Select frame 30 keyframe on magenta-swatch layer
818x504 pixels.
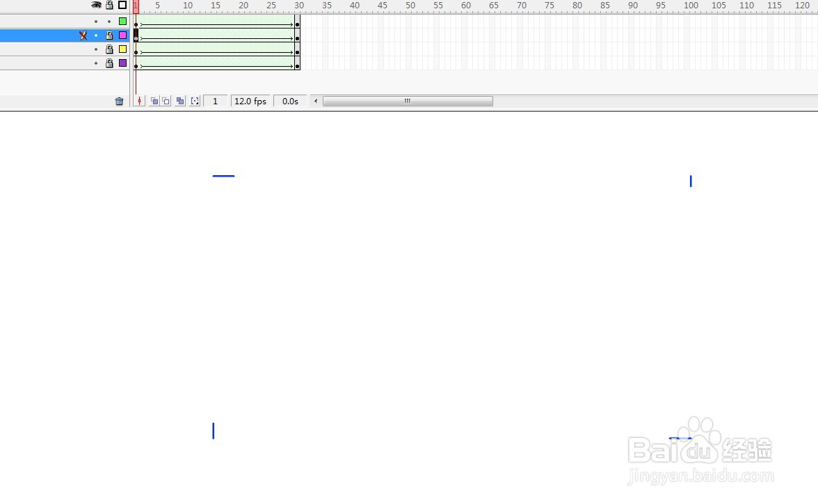(x=298, y=35)
